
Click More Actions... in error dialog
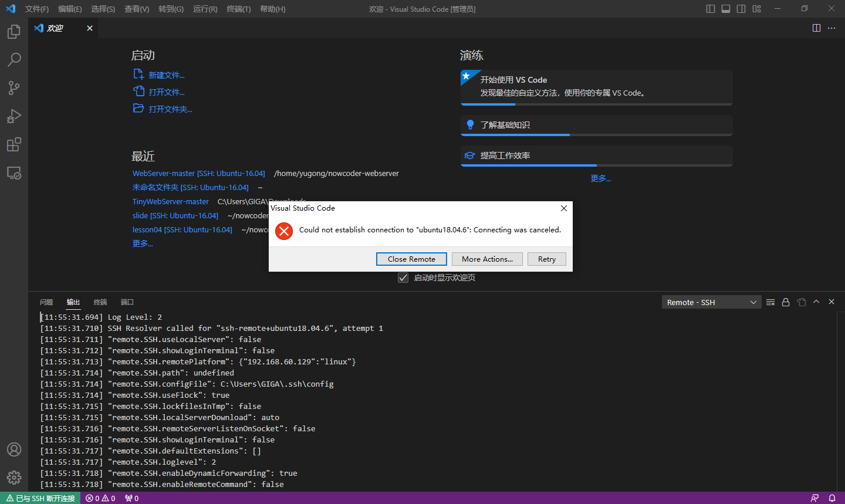click(487, 259)
